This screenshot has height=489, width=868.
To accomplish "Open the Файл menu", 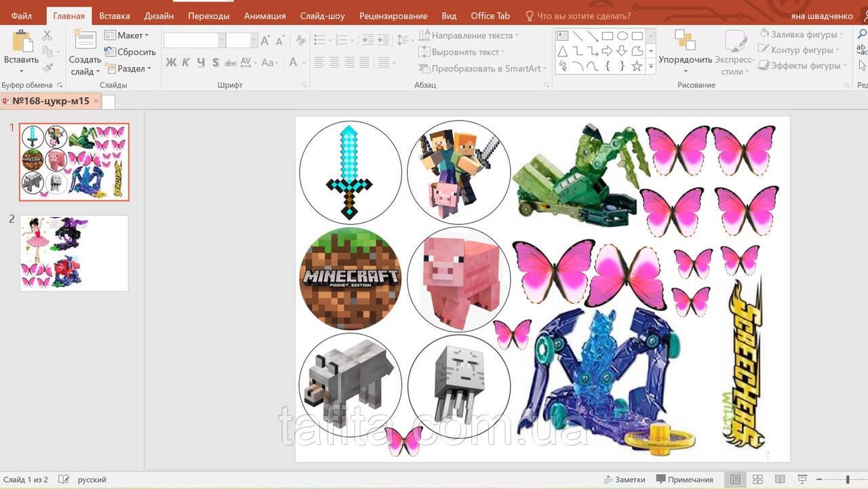I will (x=22, y=16).
